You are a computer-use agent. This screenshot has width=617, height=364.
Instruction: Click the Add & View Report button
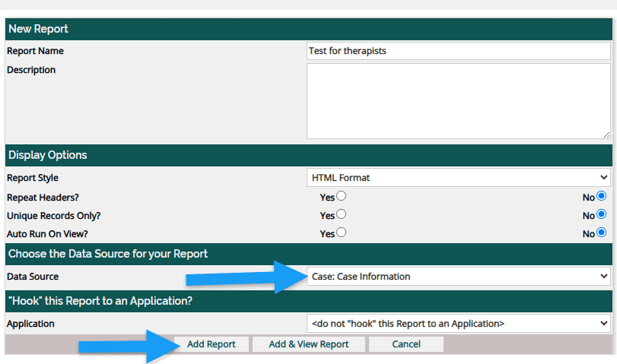pos(309,344)
